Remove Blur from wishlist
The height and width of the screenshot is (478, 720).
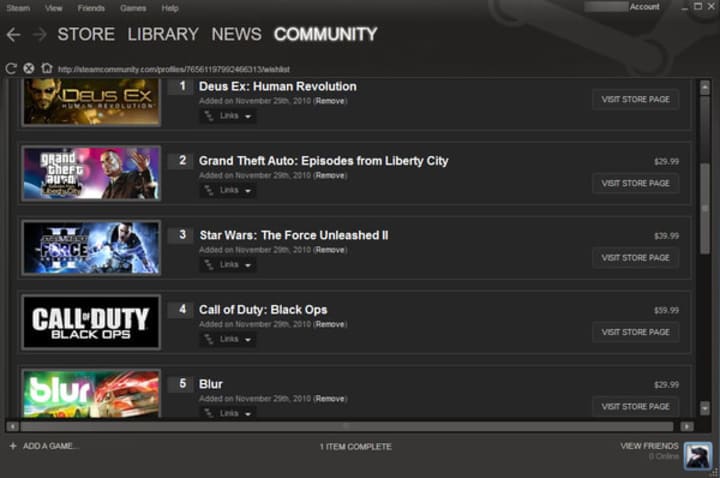pyautogui.click(x=330, y=399)
